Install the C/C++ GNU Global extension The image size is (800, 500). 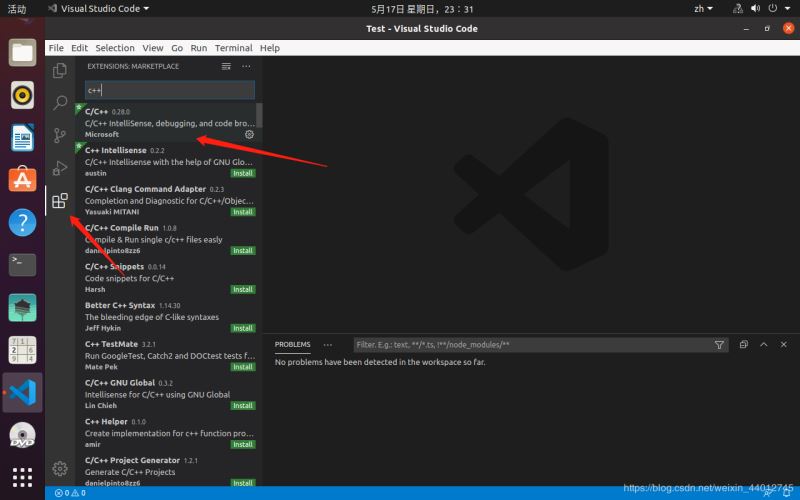pyautogui.click(x=243, y=406)
